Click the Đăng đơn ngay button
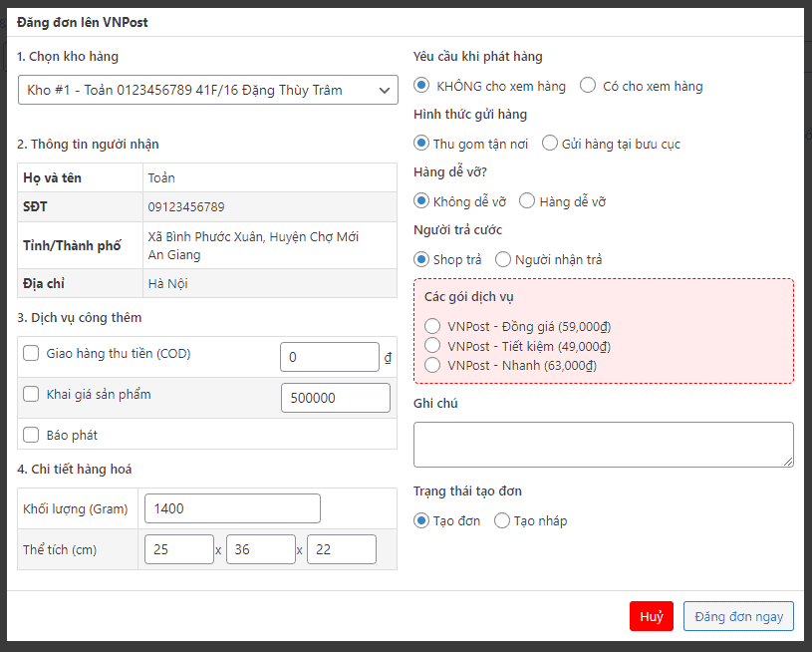 point(738,616)
